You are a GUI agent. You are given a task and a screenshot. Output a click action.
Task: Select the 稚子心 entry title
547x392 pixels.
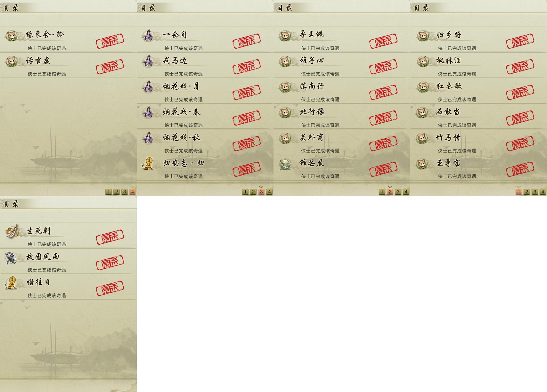pyautogui.click(x=312, y=61)
